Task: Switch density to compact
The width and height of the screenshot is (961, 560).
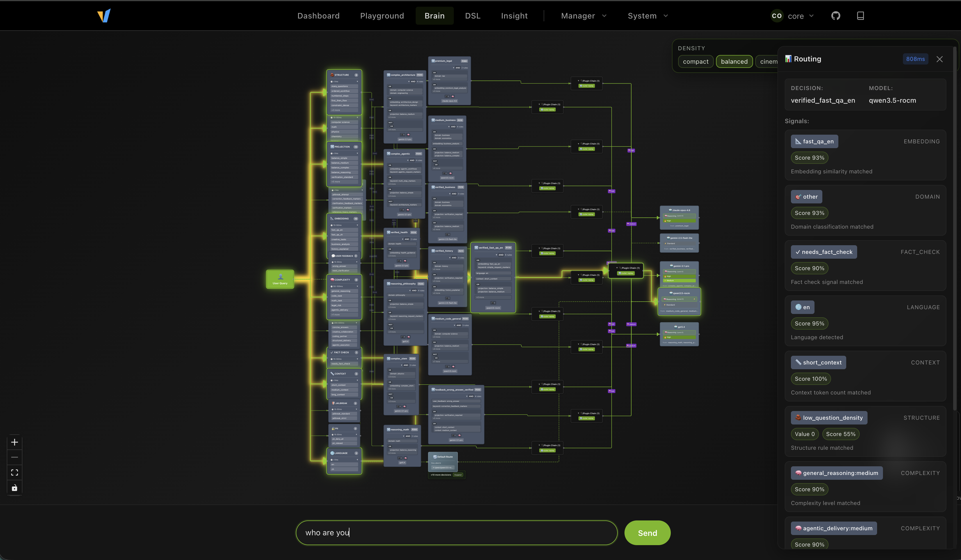Action: [x=695, y=61]
